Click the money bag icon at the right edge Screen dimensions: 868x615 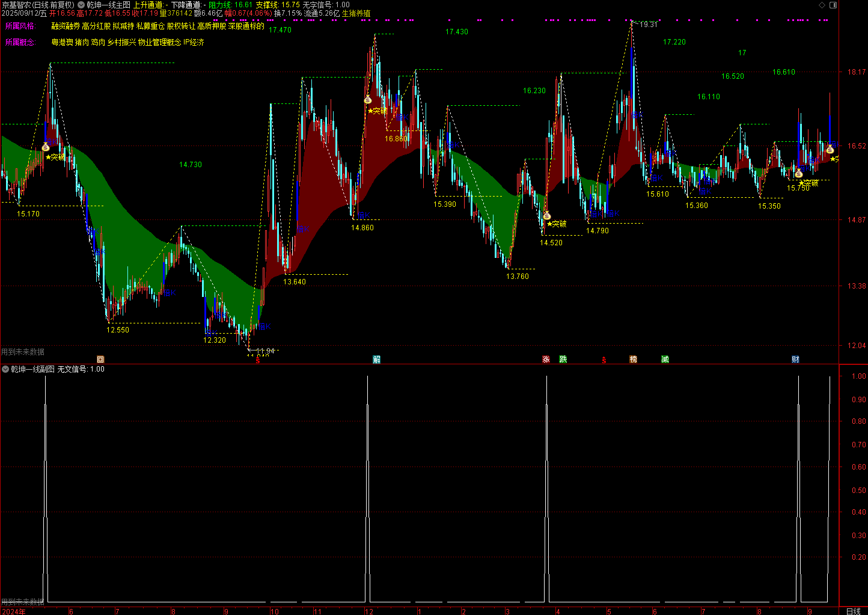coord(830,148)
